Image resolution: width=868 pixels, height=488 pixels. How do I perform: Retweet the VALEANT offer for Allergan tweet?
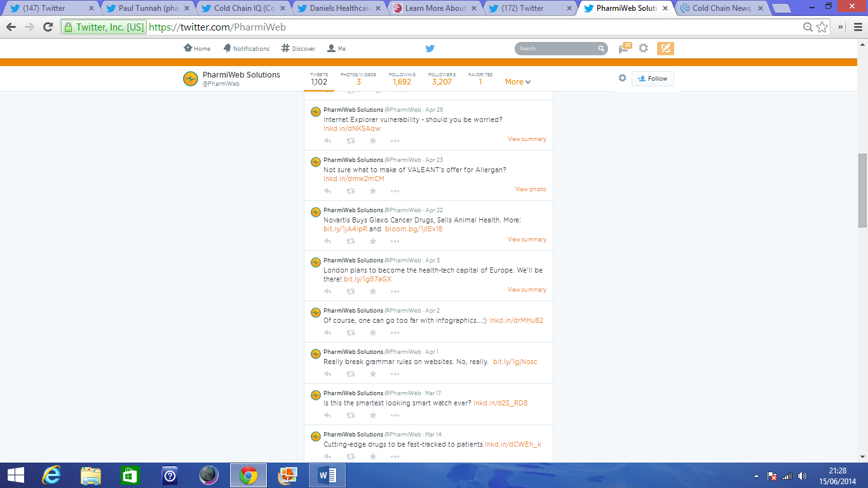[x=350, y=191]
